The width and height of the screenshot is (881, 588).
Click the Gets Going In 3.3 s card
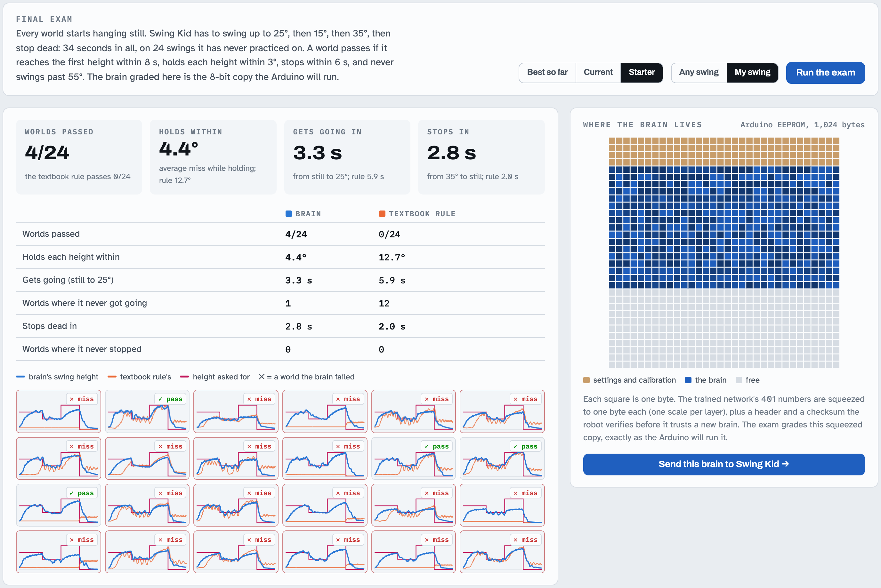pos(347,157)
